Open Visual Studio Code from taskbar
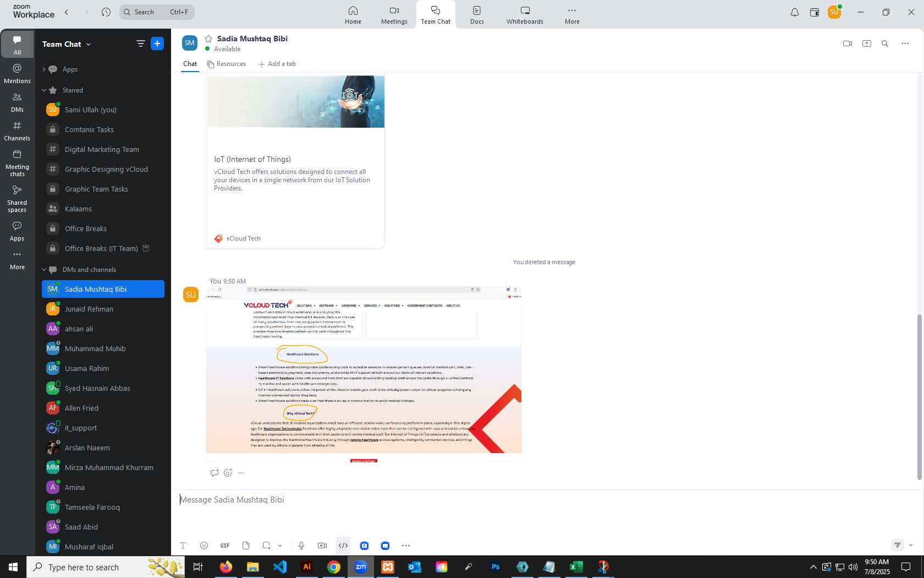The height and width of the screenshot is (578, 924). click(280, 567)
